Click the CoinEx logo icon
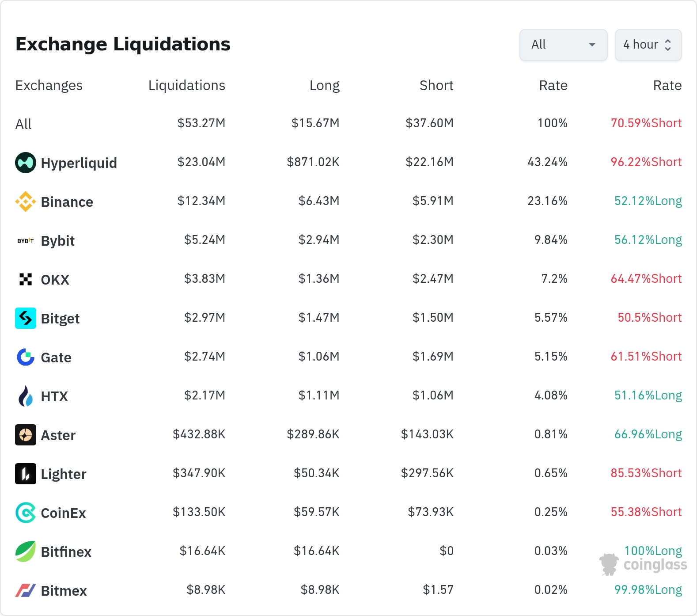 (26, 513)
